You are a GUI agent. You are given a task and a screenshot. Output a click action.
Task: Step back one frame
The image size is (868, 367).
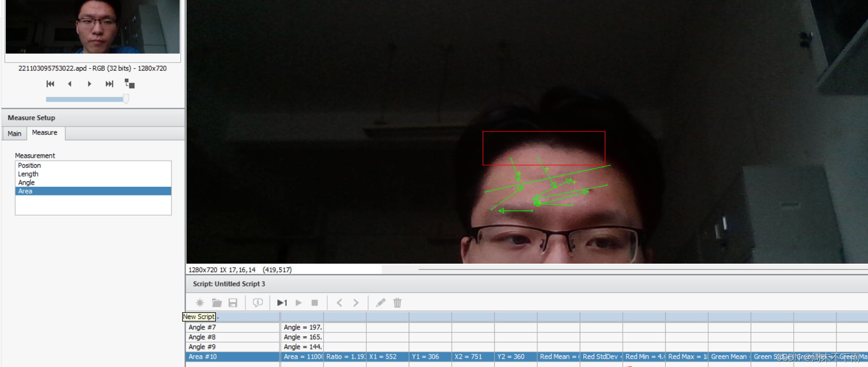(70, 84)
